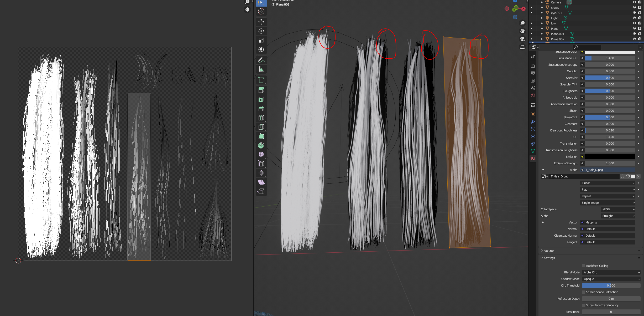644x316 pixels.
Task: Select the Measure tool
Action: pyautogui.click(x=261, y=70)
